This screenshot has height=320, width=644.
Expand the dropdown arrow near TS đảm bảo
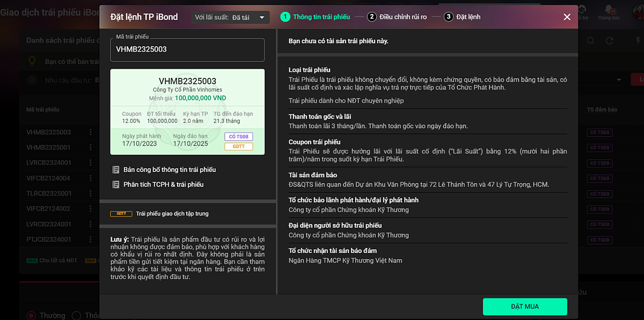pos(619,80)
